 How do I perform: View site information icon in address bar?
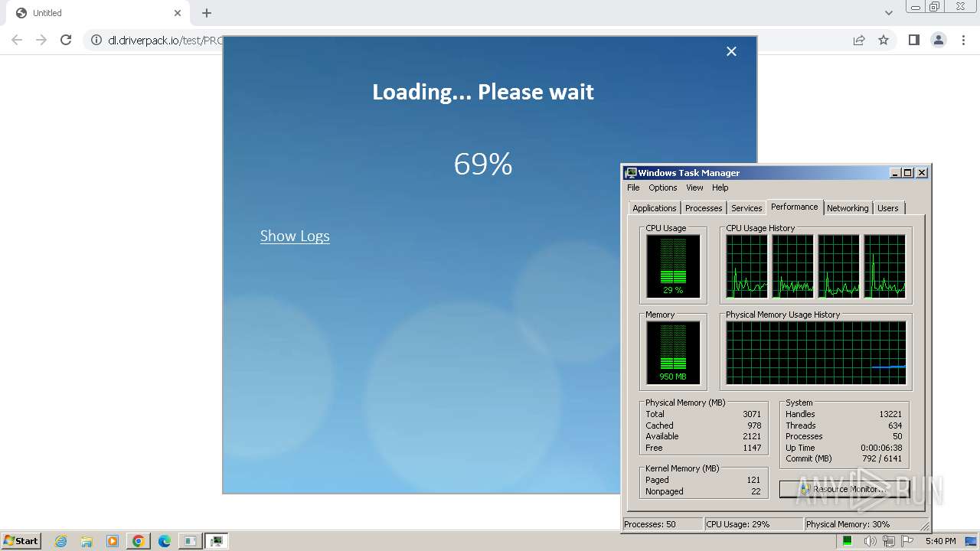point(96,40)
